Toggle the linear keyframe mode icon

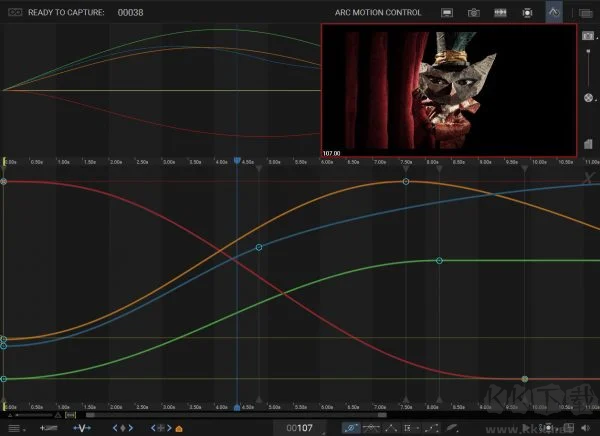click(x=391, y=428)
